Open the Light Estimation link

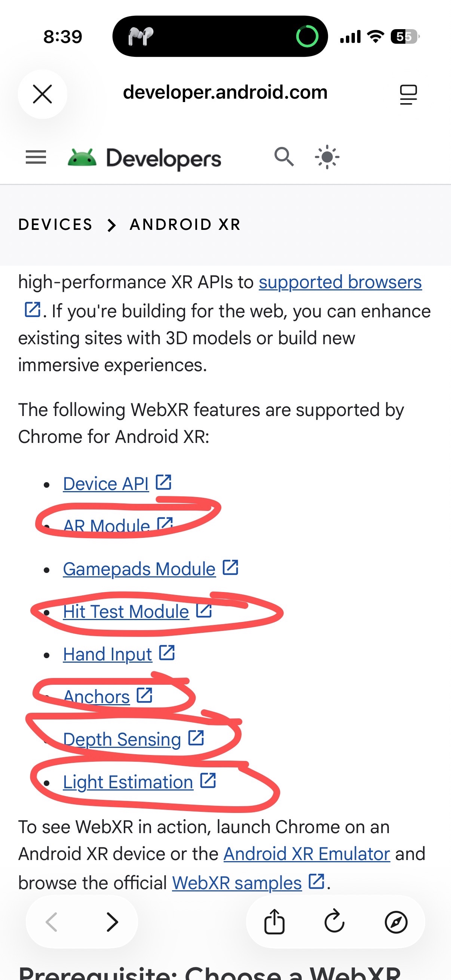click(x=128, y=782)
